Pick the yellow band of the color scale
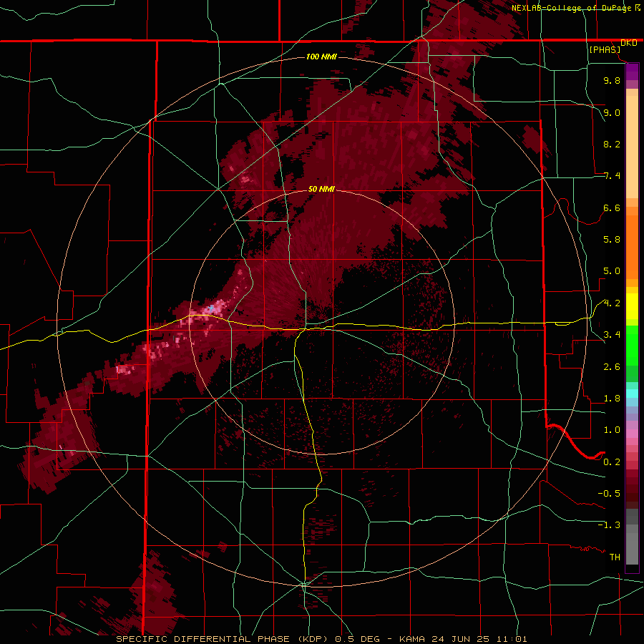 click(632, 306)
